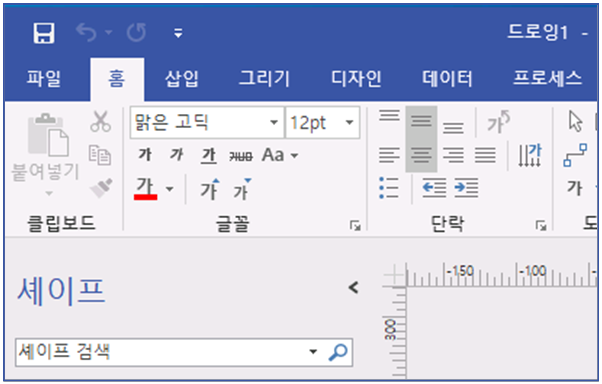Align text left
Viewport: 602px width, 384px height.
(389, 155)
